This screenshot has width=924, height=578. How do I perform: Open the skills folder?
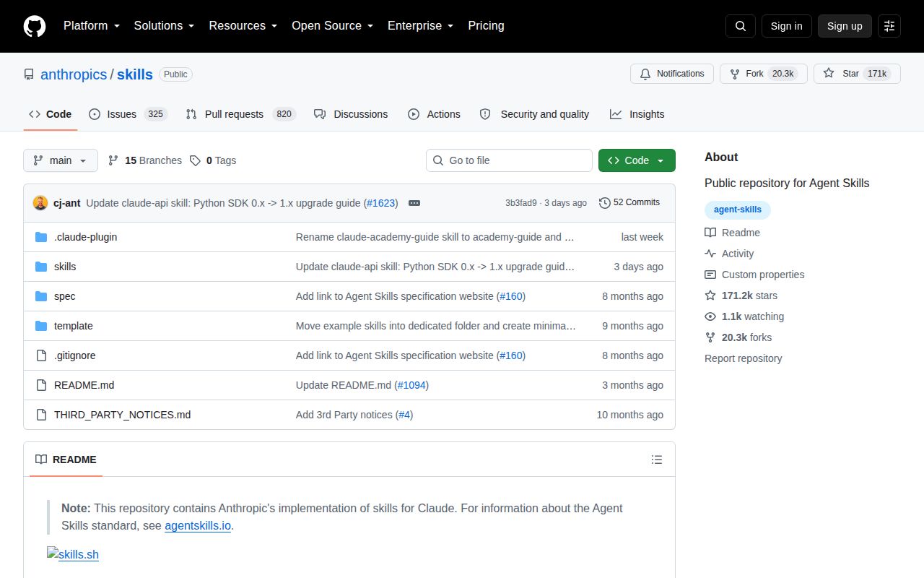click(x=65, y=267)
